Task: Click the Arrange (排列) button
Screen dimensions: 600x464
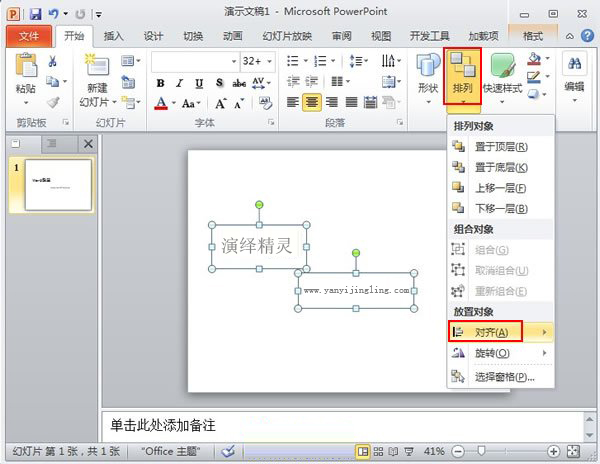Action: (x=462, y=76)
